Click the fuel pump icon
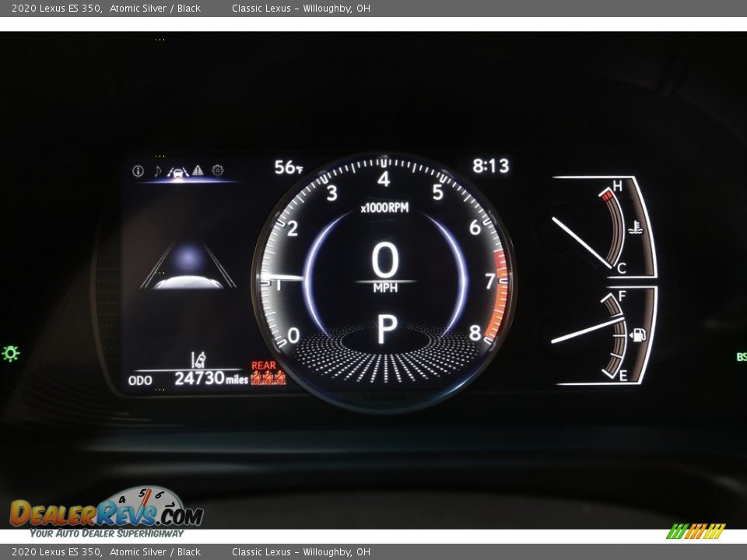 point(637,334)
